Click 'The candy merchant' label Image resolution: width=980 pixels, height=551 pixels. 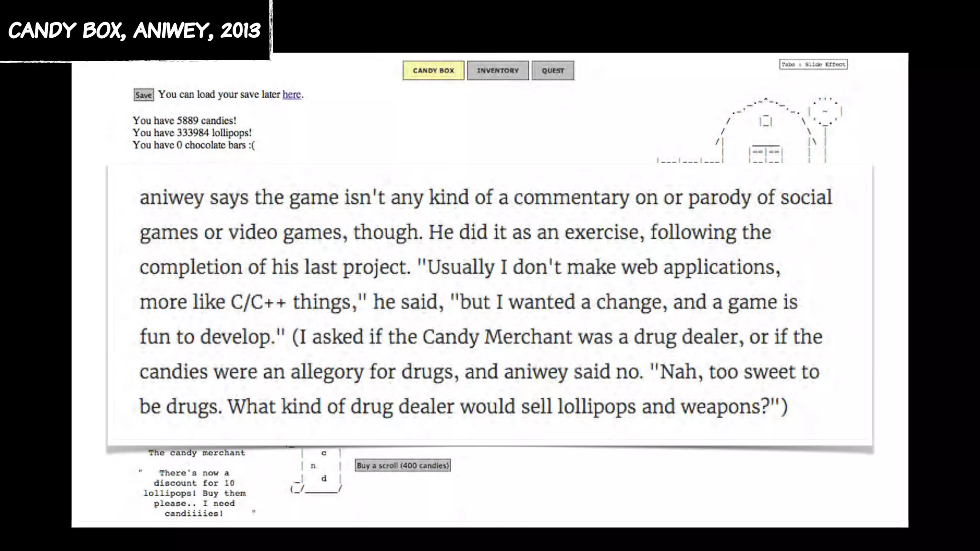[196, 452]
